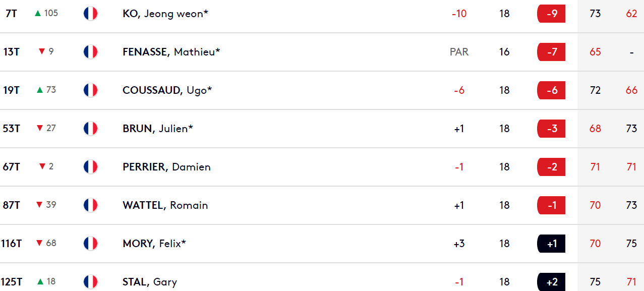Viewport: 644px width, 291px height.
Task: Click the flag icon beside BRUN, Julien
Action: tap(90, 129)
